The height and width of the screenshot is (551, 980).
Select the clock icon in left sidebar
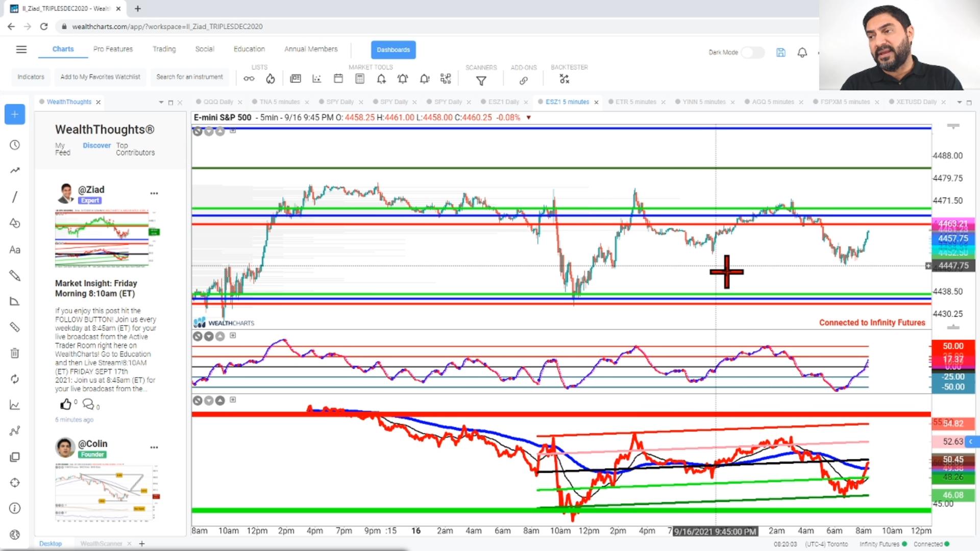tap(15, 145)
